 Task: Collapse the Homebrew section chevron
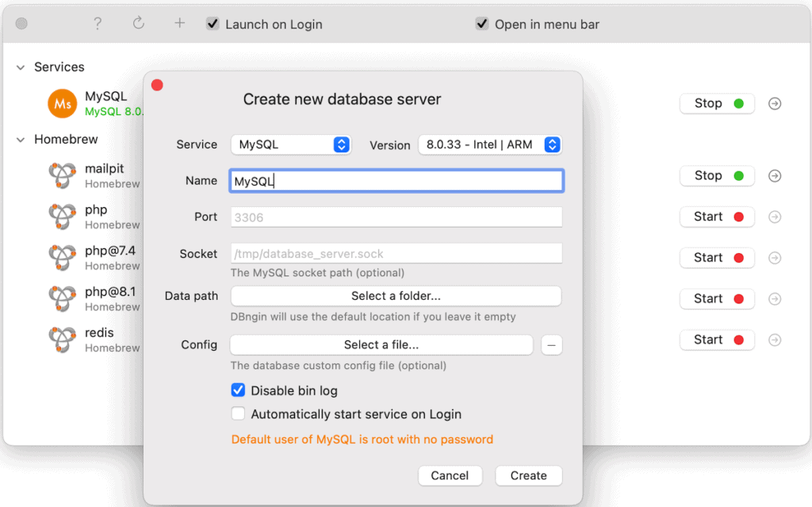point(21,140)
